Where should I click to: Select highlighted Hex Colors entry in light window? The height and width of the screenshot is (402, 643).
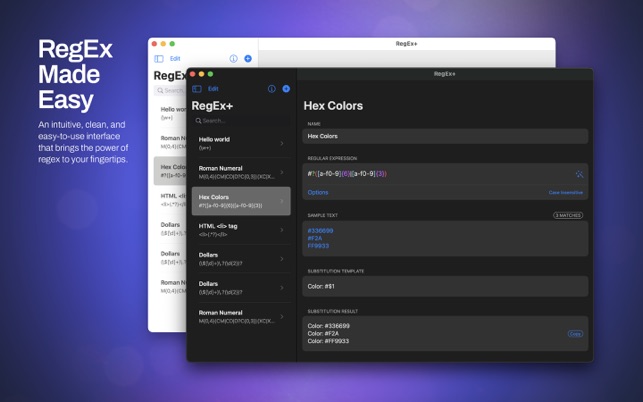[x=170, y=171]
